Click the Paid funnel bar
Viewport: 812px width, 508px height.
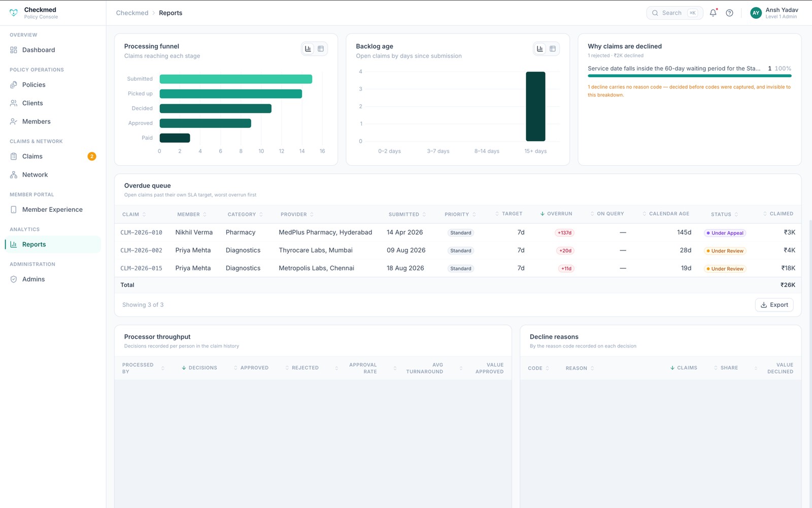pos(175,138)
